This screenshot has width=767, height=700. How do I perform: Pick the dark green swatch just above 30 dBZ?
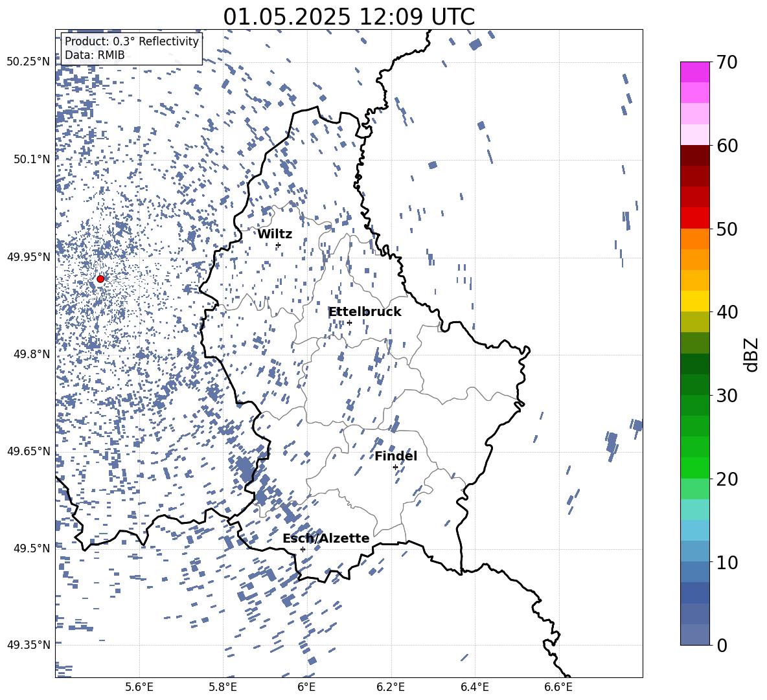point(694,385)
